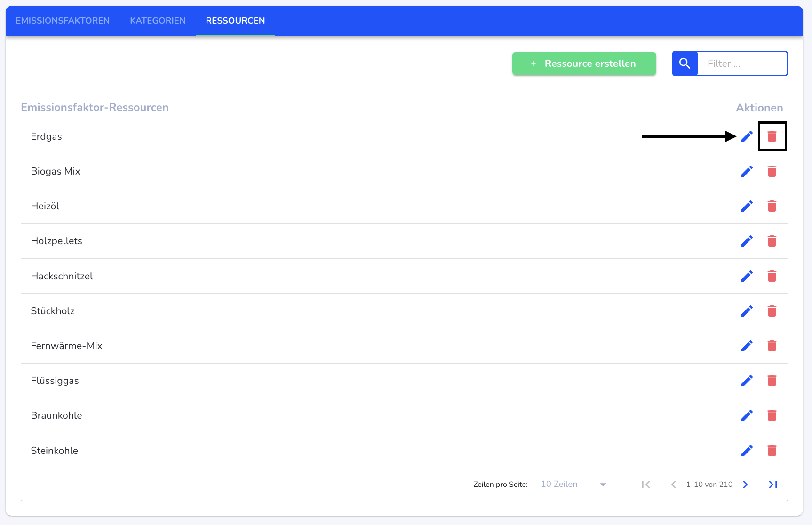
Task: Delete the Braunkohle resource
Action: [772, 415]
